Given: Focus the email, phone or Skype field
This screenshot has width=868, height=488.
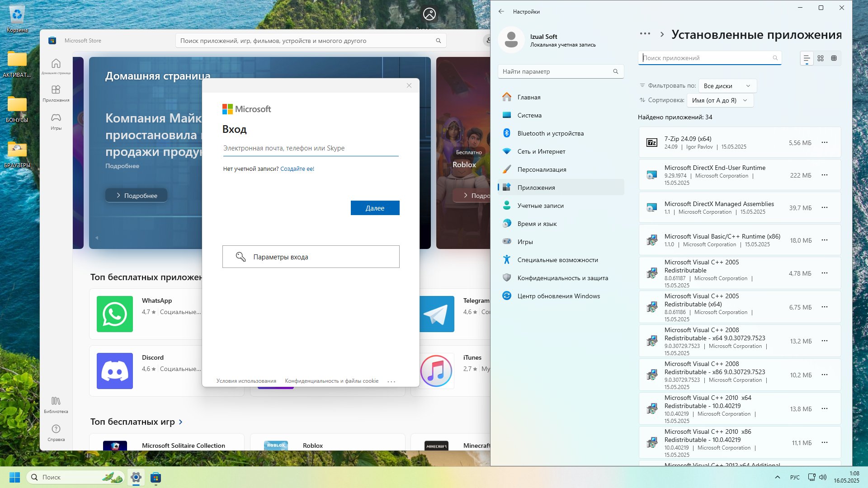Looking at the screenshot, I should (x=311, y=148).
